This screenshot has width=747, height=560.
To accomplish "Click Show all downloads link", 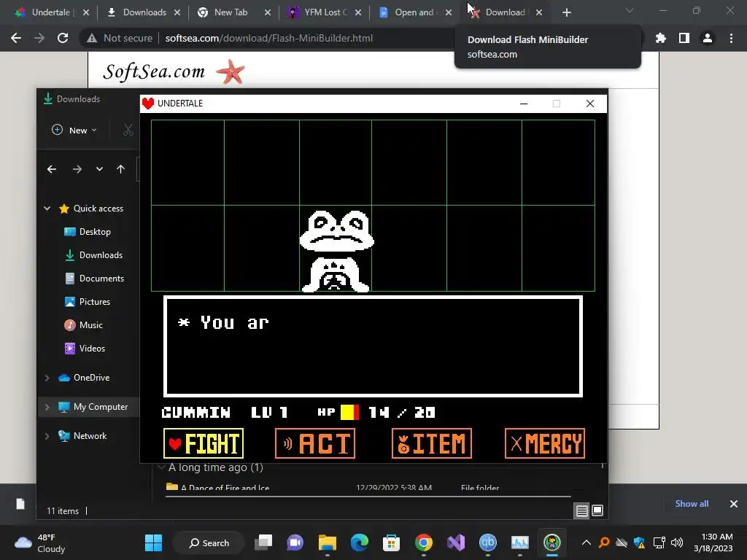I will (x=692, y=504).
